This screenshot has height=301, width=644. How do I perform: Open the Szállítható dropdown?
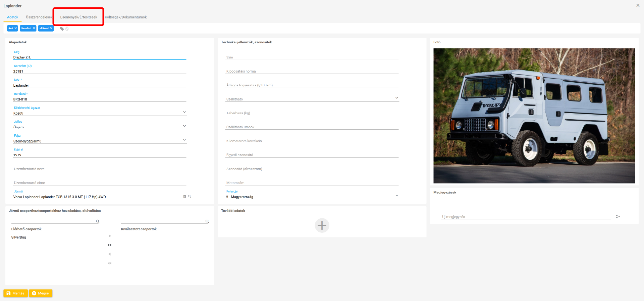click(x=396, y=98)
